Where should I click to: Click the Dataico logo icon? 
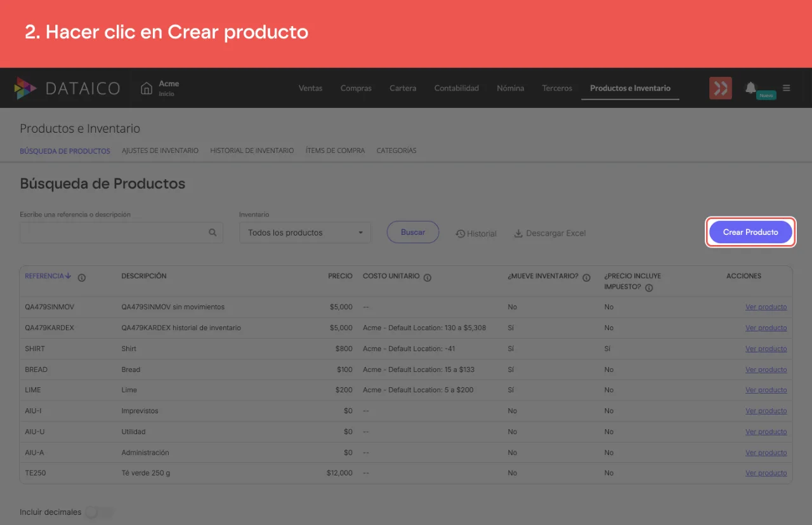[x=26, y=88]
